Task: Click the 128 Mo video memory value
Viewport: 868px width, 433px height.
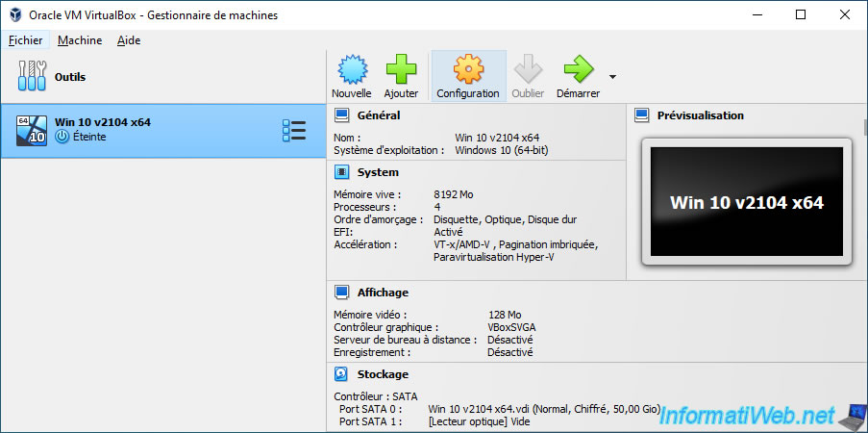Action: click(x=505, y=315)
